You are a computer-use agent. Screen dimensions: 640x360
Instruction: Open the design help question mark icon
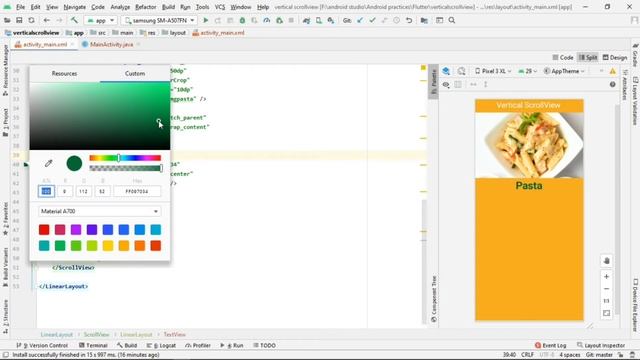coord(613,84)
